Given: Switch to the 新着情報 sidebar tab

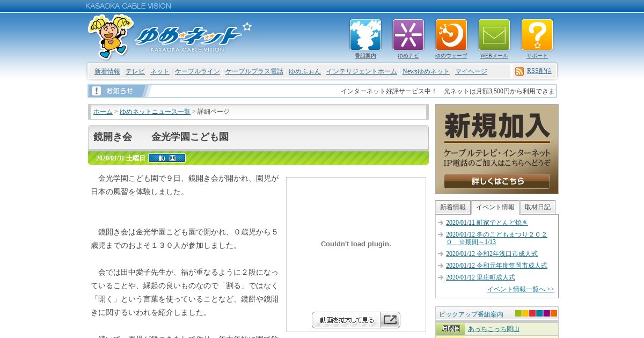Looking at the screenshot, I should coord(453,207).
